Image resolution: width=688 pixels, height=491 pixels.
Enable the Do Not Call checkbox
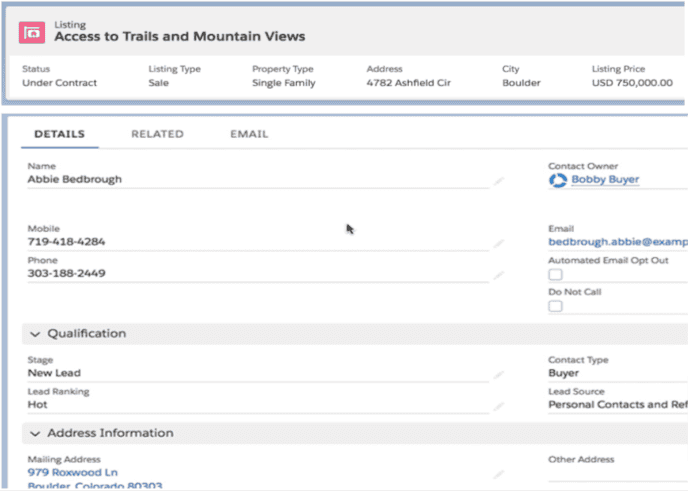coord(555,306)
